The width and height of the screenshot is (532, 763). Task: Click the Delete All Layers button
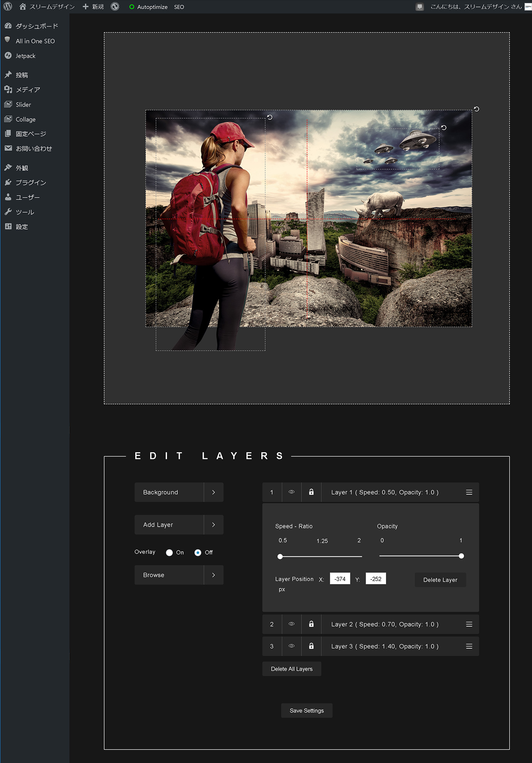(291, 669)
